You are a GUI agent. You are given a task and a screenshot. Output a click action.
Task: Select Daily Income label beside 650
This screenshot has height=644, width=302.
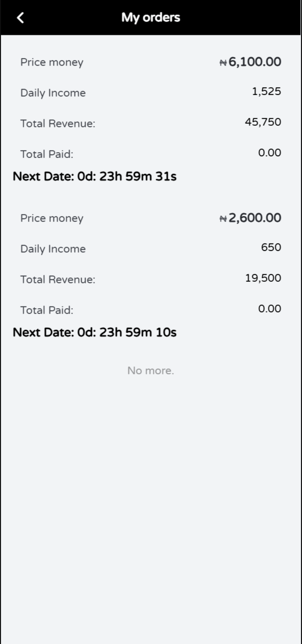(x=53, y=249)
